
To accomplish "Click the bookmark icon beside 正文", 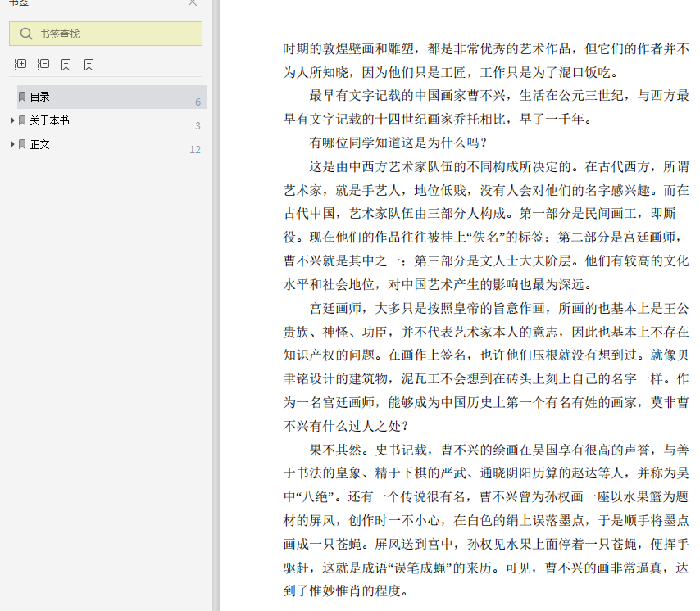I will (22, 144).
